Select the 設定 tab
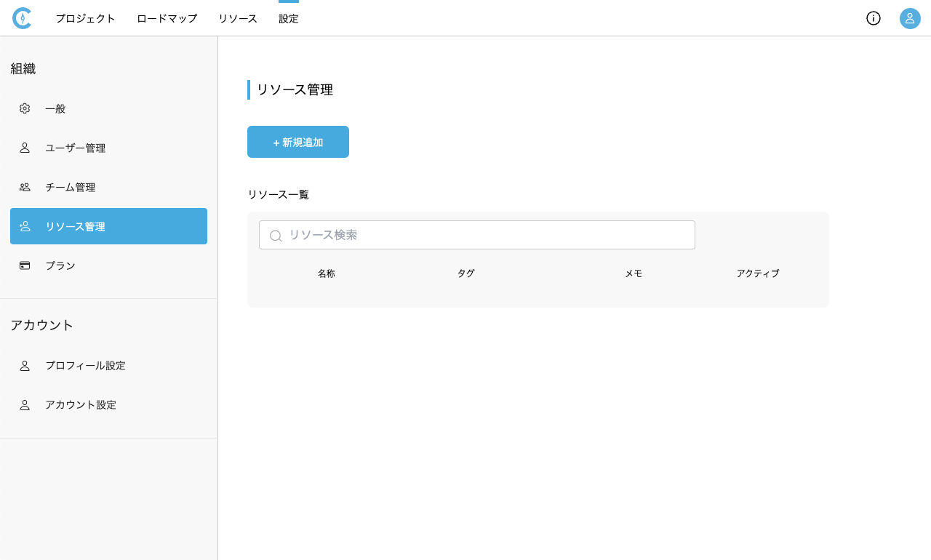 point(289,19)
